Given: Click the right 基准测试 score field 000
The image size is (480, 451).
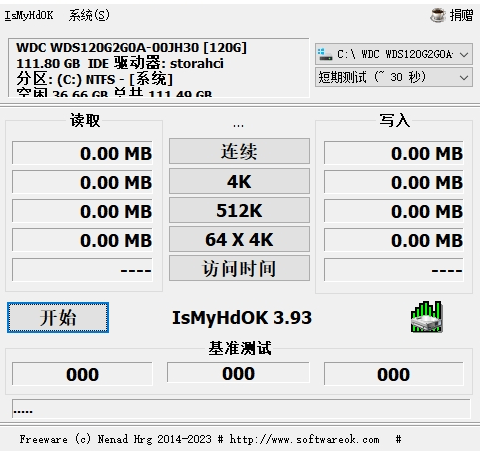Looking at the screenshot, I should (394, 374).
